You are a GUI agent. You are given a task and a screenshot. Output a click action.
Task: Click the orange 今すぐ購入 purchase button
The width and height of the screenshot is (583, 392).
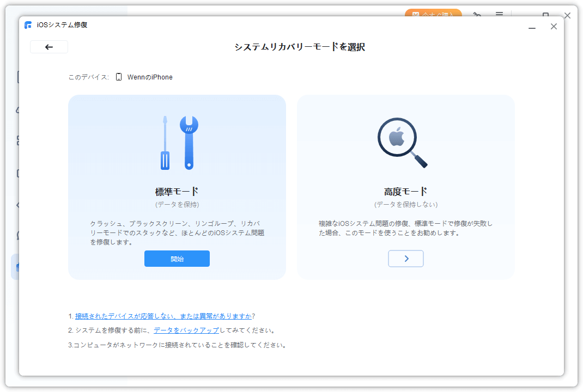coord(433,14)
